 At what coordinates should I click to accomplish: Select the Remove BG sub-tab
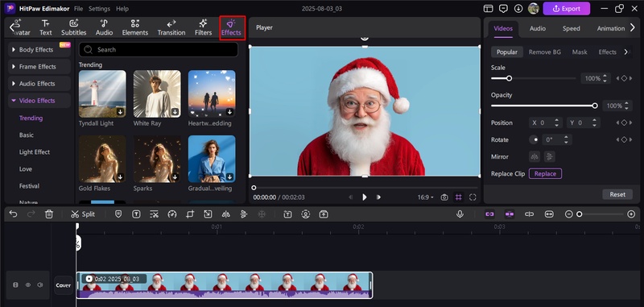coord(545,52)
